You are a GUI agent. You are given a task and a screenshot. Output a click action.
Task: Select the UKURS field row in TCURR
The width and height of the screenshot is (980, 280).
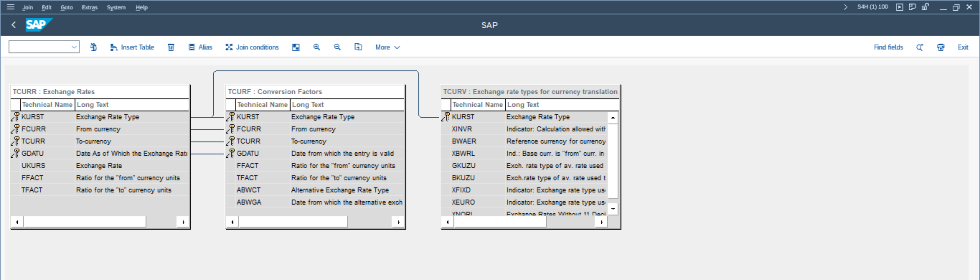[34, 165]
